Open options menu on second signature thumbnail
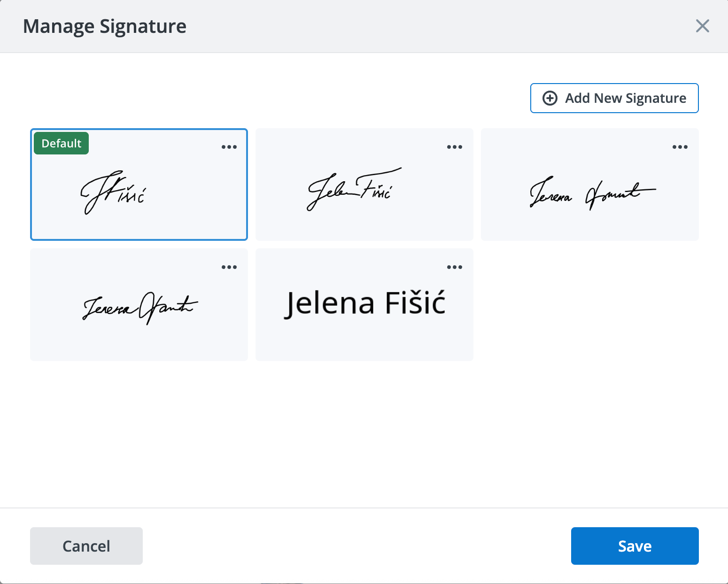This screenshot has width=728, height=584. tap(454, 147)
